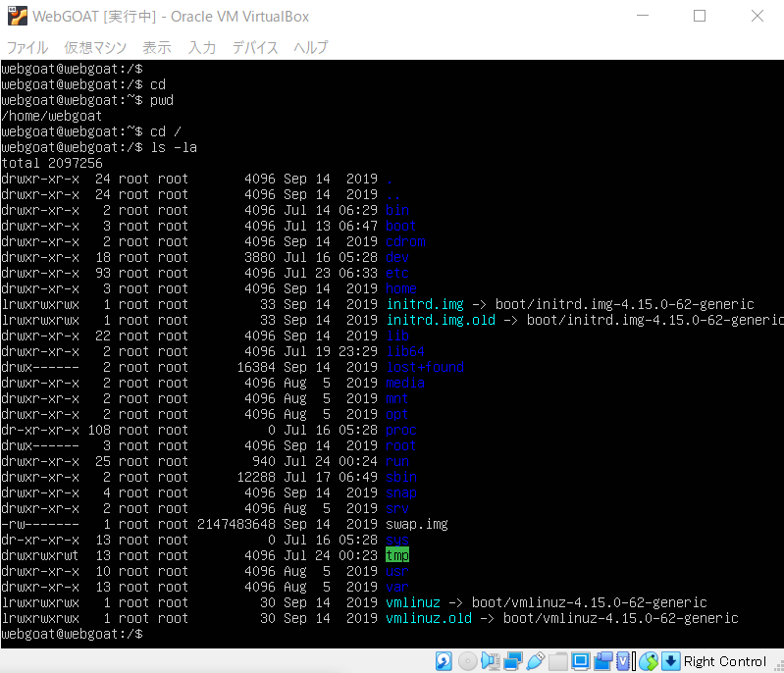Click the initrd.img.old symlink name
784x673 pixels.
click(441, 320)
